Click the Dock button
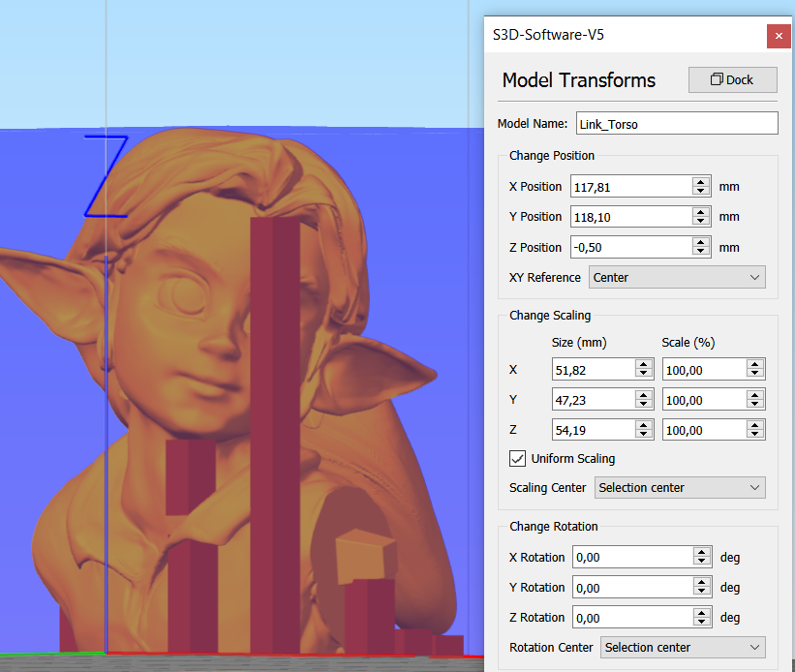 [732, 80]
